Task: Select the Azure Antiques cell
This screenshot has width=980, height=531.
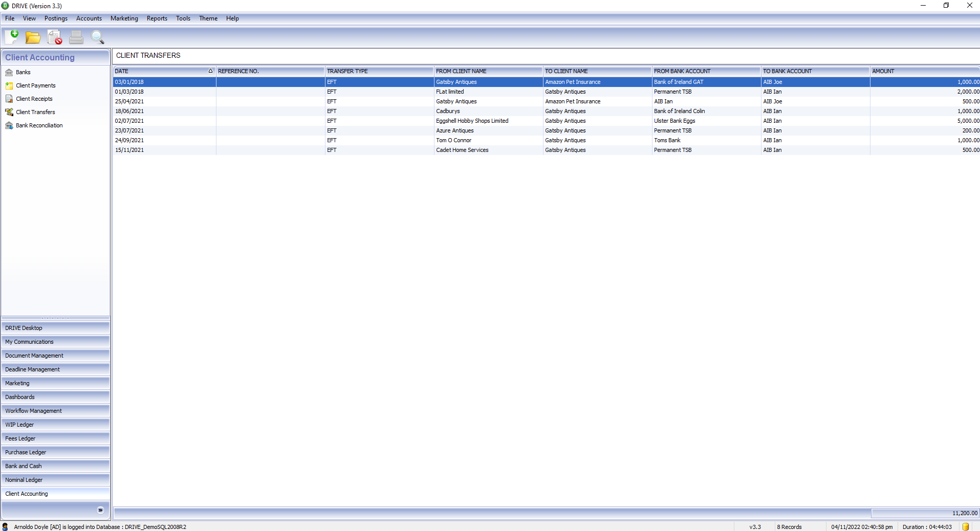Action: (x=488, y=130)
